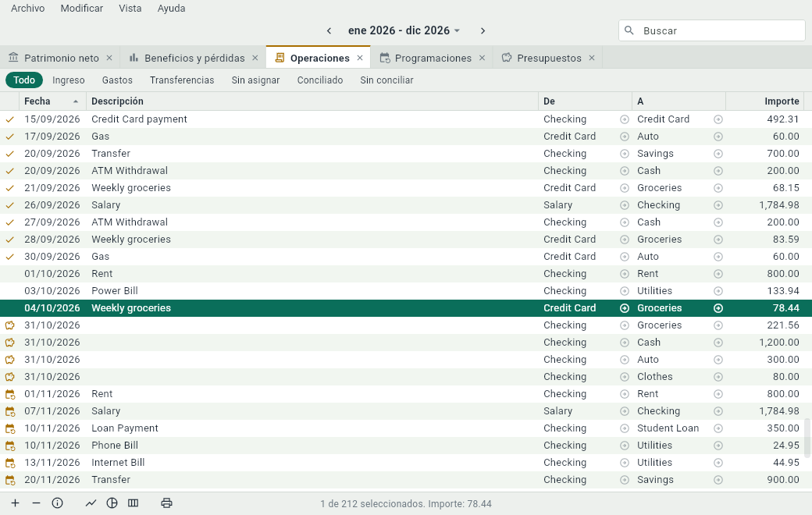Close the Beneficios y pérdidas tab
The height and width of the screenshot is (515, 812).
[x=255, y=58]
